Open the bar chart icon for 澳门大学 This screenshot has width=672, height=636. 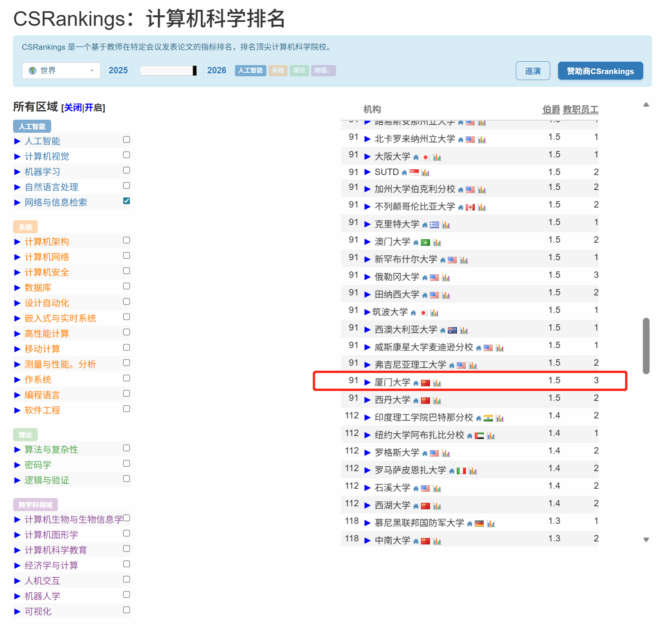438,242
